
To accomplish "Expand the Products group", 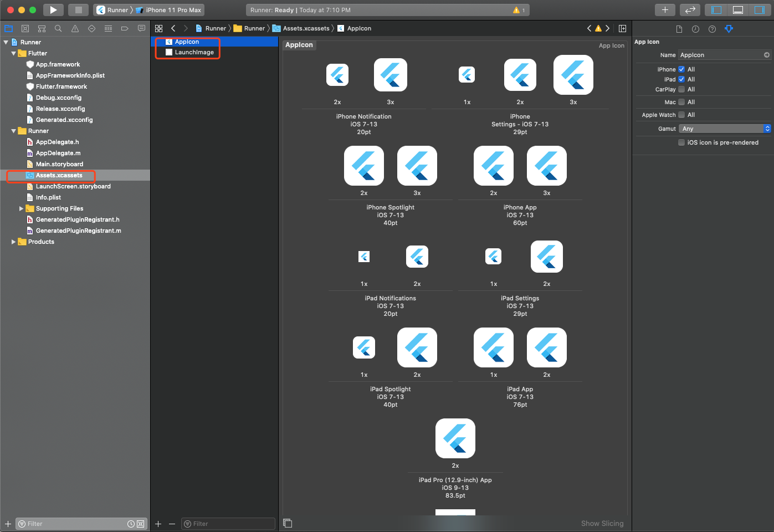I will pyautogui.click(x=13, y=242).
